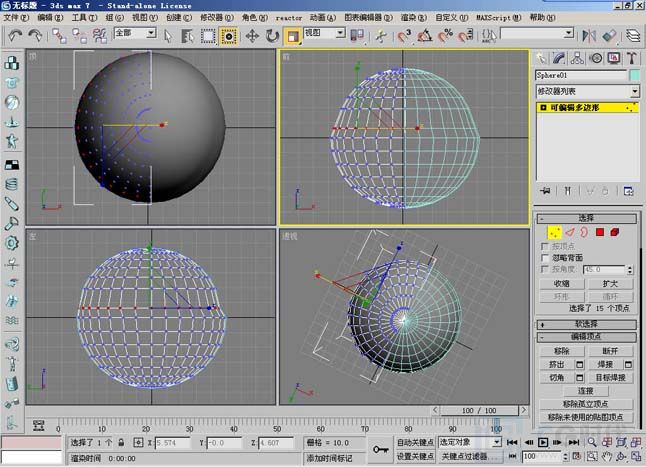Toggle the 设置关键点 set key mode

click(x=415, y=456)
